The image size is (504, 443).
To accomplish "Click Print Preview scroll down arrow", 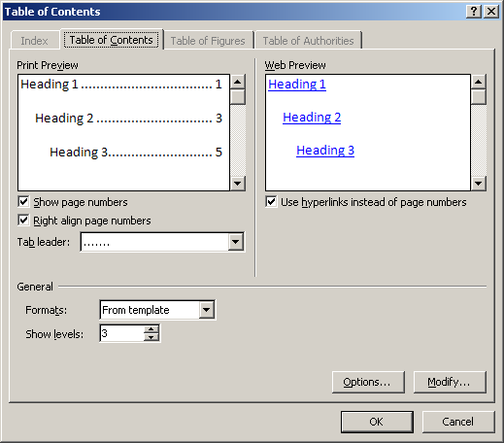I will click(x=238, y=184).
